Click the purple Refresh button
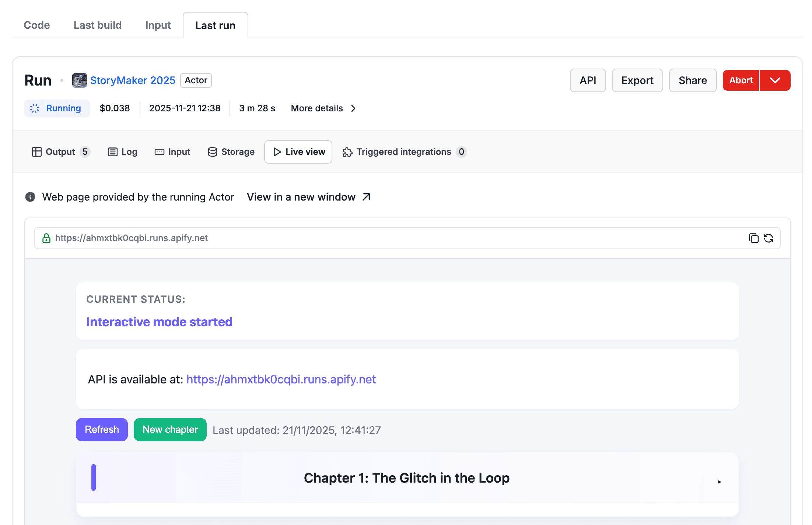This screenshot has width=812, height=525. pos(102,430)
